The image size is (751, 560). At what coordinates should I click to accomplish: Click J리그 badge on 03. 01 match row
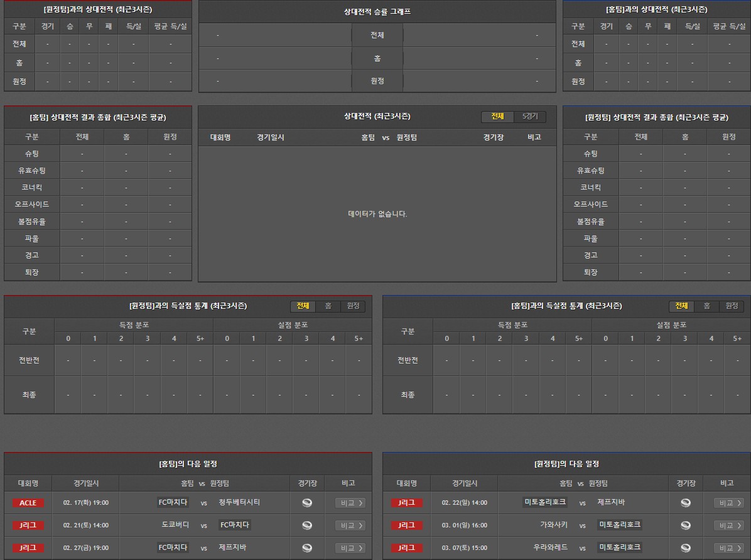pos(406,525)
